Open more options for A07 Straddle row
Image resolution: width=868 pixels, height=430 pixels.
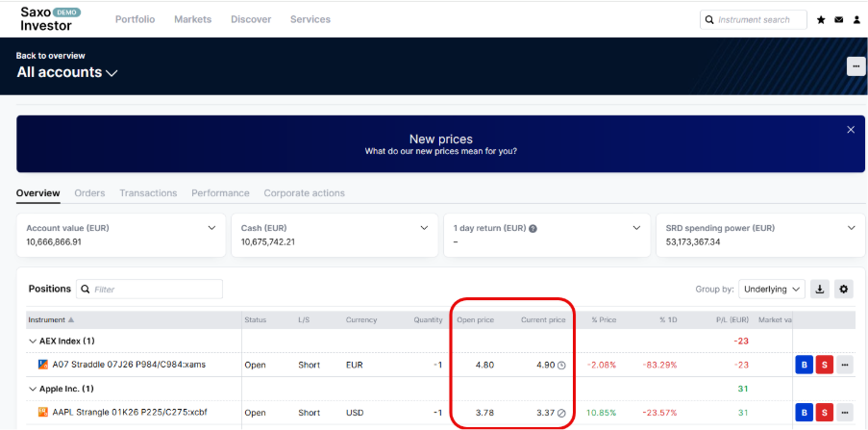pyautogui.click(x=845, y=365)
